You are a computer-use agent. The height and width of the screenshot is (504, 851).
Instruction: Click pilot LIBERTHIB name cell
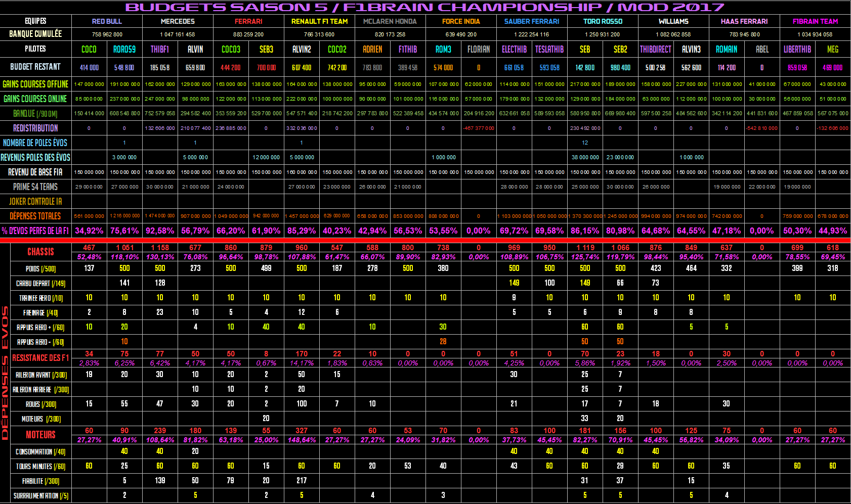point(797,49)
